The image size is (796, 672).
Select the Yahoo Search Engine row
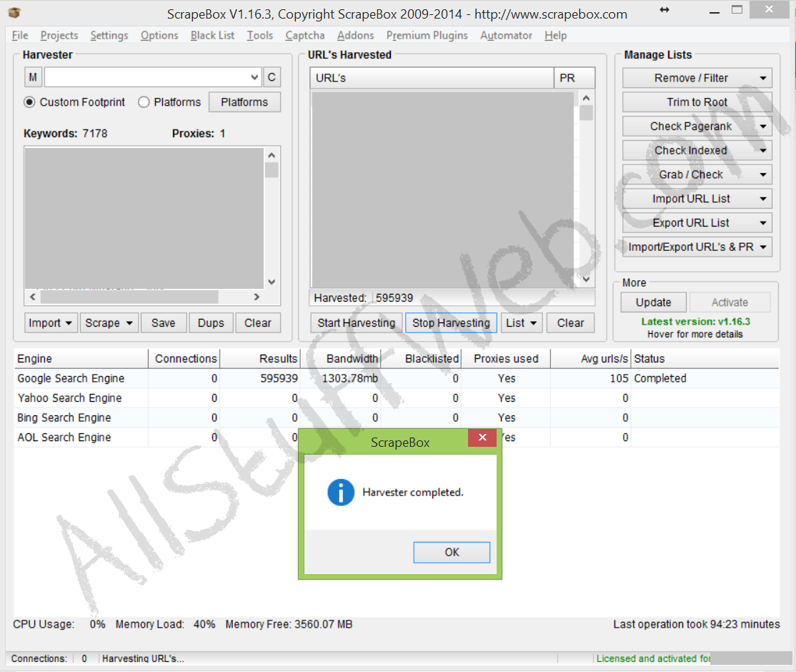397,398
